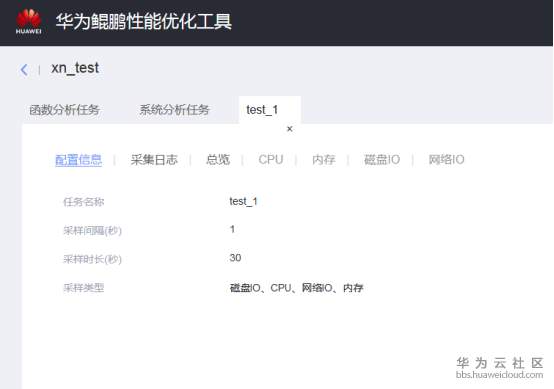Open the 函数分析任务 tab
This screenshot has height=389, width=554.
tap(64, 110)
